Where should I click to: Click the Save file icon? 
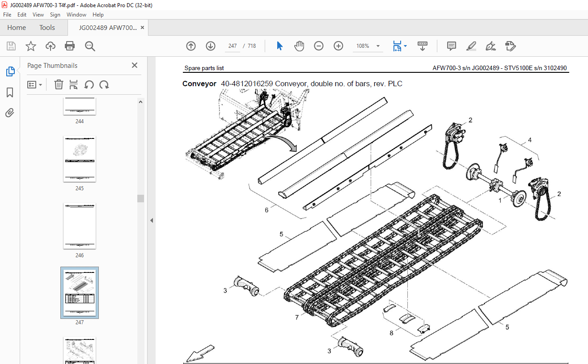coord(11,46)
